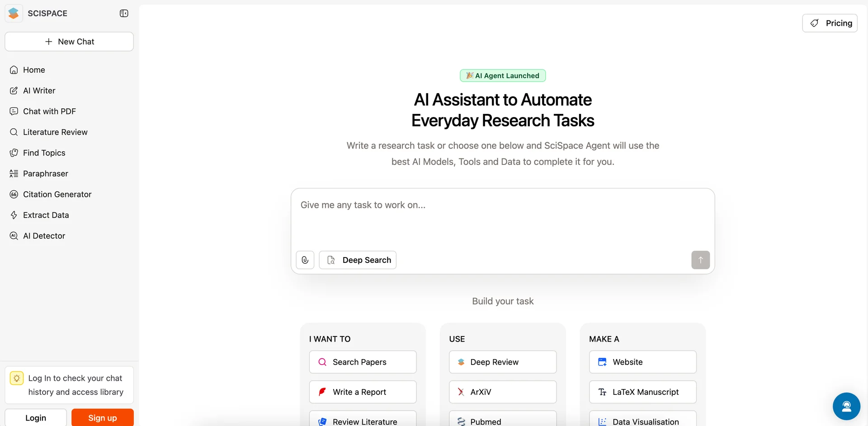
Task: Submit the task with arrow button
Action: tap(700, 260)
